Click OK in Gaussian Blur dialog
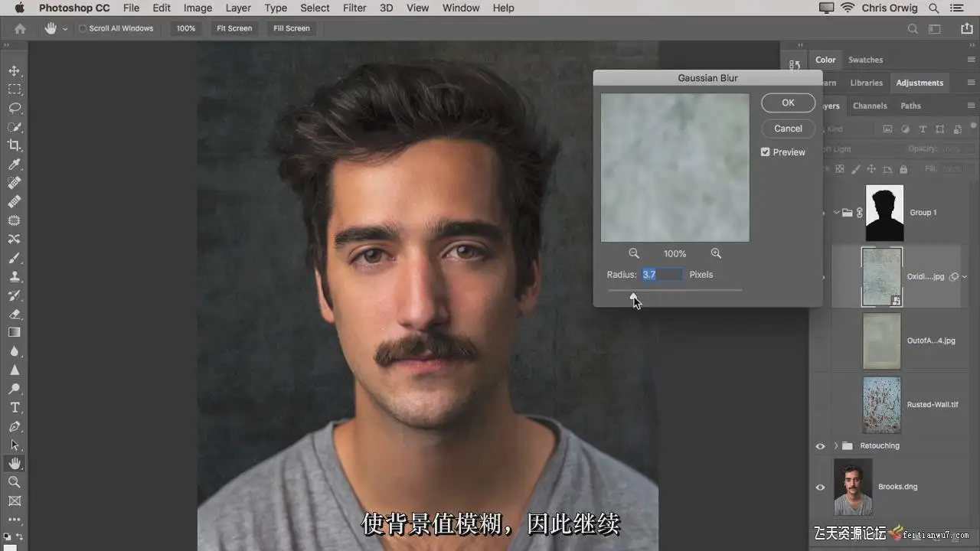This screenshot has height=551, width=980. (788, 103)
